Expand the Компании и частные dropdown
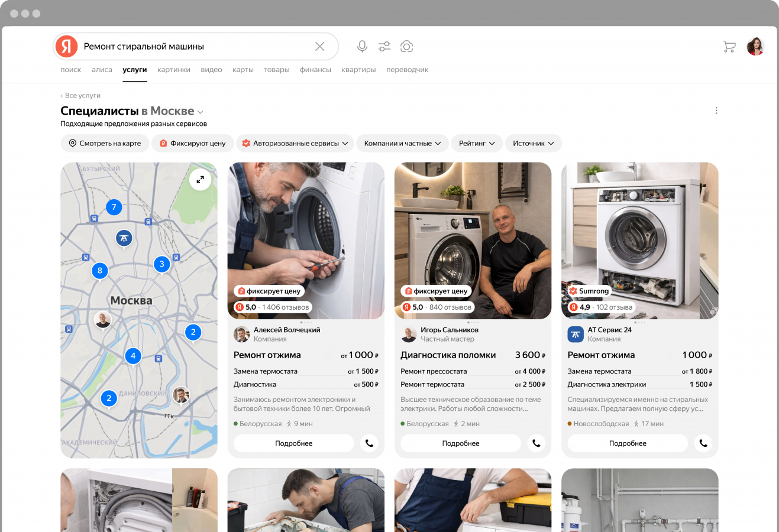Image resolution: width=779 pixels, height=532 pixels. click(x=402, y=143)
